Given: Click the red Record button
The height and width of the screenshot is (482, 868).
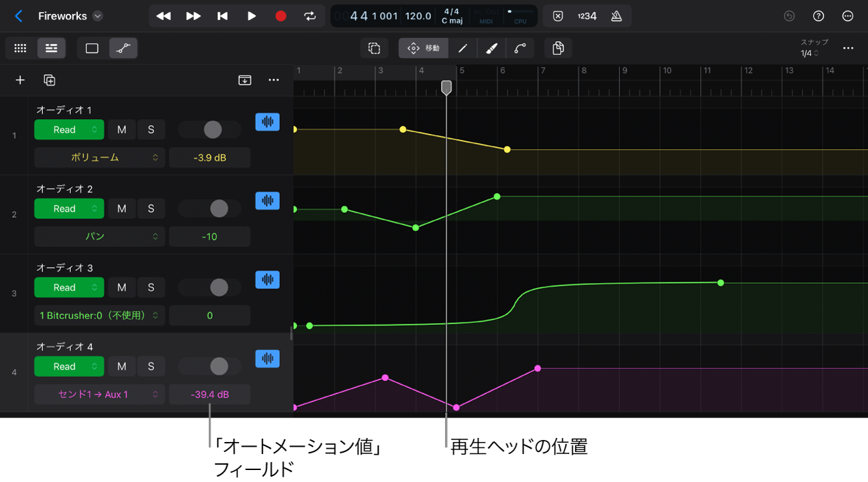Looking at the screenshot, I should [280, 16].
